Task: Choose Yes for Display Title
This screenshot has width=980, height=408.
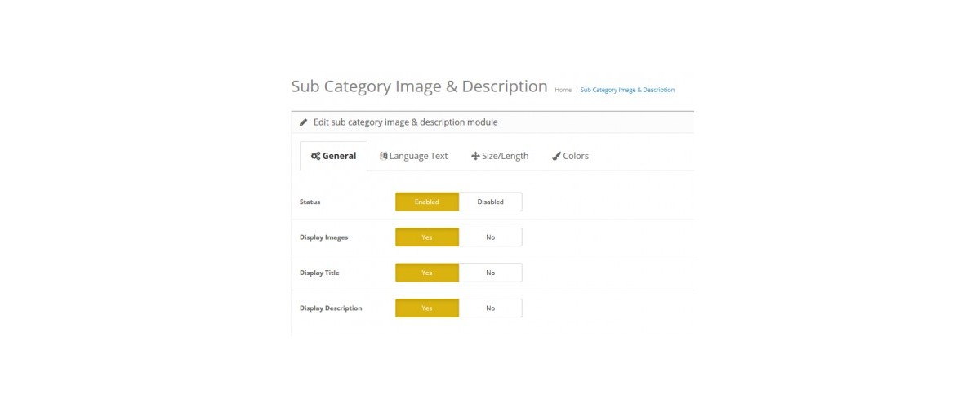Action: click(427, 273)
